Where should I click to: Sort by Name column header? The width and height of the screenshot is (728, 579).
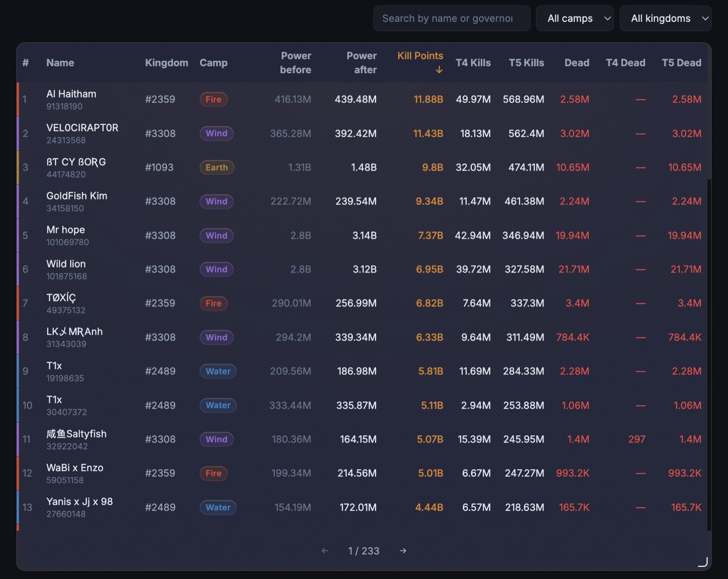coord(60,63)
